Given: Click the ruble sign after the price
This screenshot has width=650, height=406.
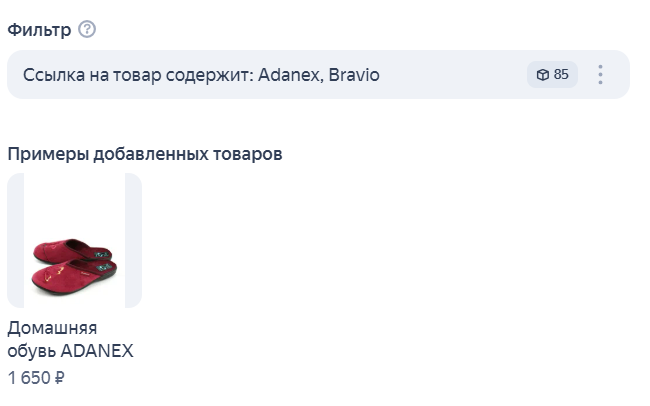Looking at the screenshot, I should [59, 378].
